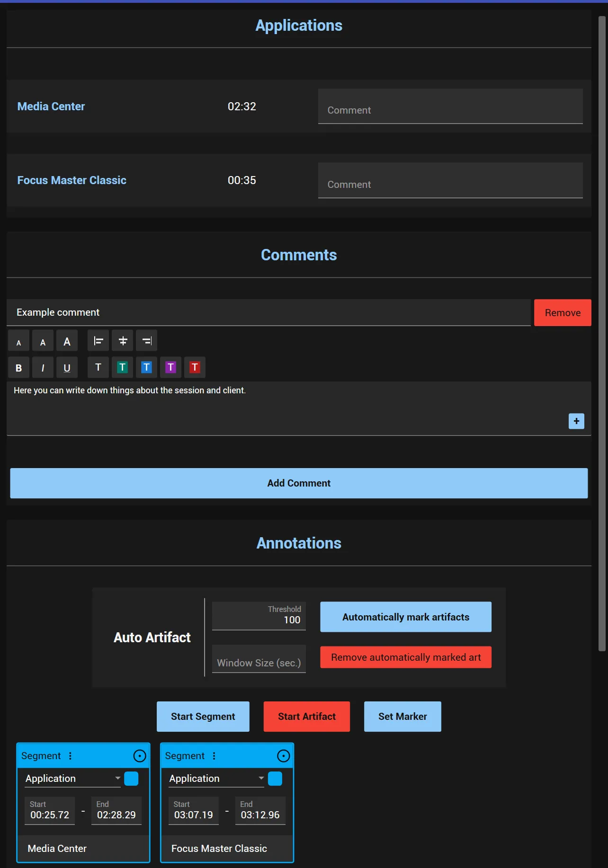Click Automatically mark artifacts
This screenshot has width=608, height=868.
[x=406, y=617]
